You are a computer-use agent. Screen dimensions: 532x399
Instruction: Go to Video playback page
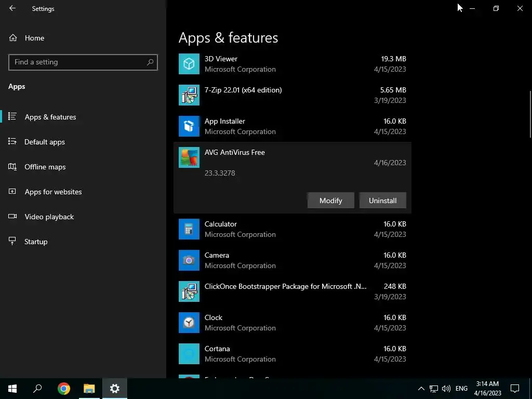click(49, 217)
